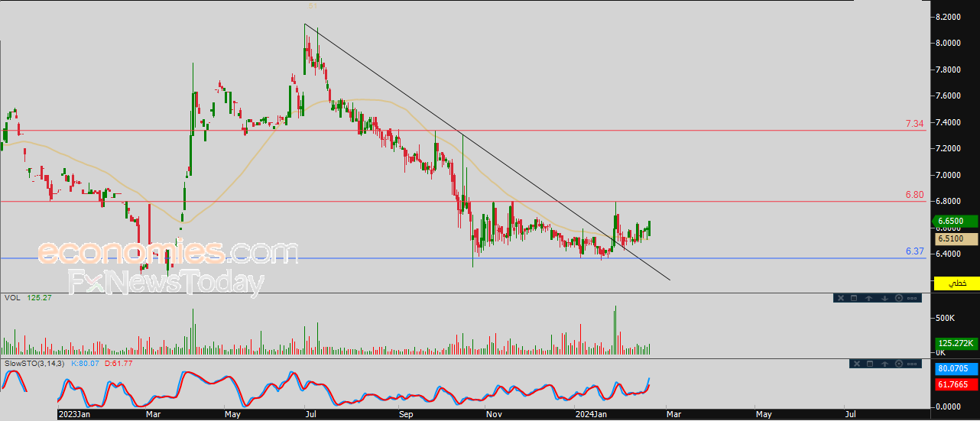Select the 6.80 red level label
Viewport: 980px width, 421px height.
point(914,195)
